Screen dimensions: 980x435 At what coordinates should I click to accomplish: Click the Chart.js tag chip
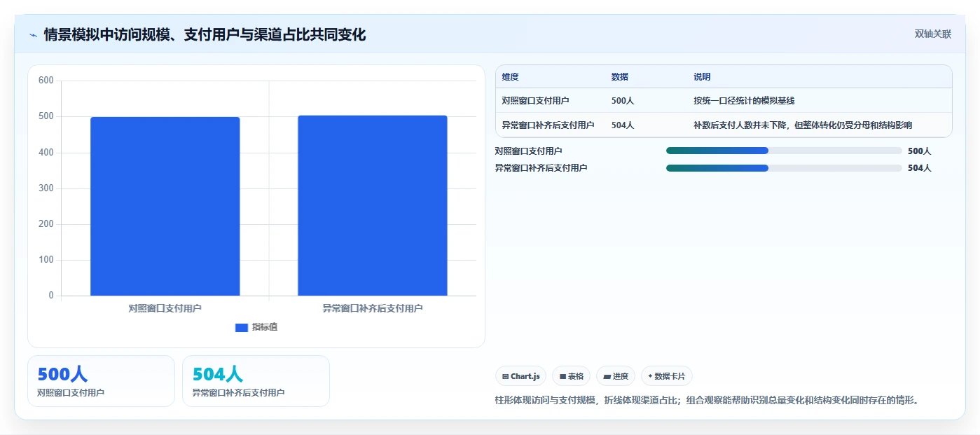pyautogui.click(x=521, y=376)
